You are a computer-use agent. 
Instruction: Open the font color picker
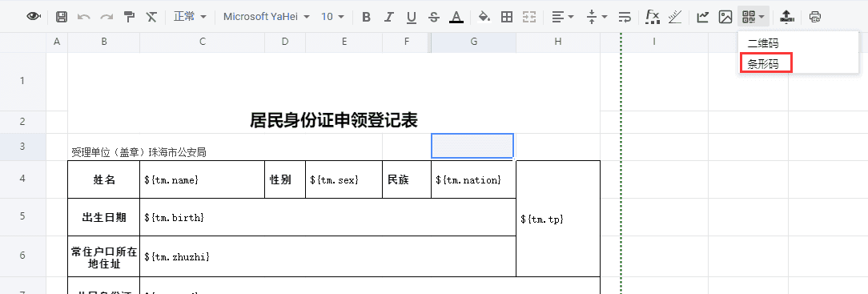pos(456,17)
